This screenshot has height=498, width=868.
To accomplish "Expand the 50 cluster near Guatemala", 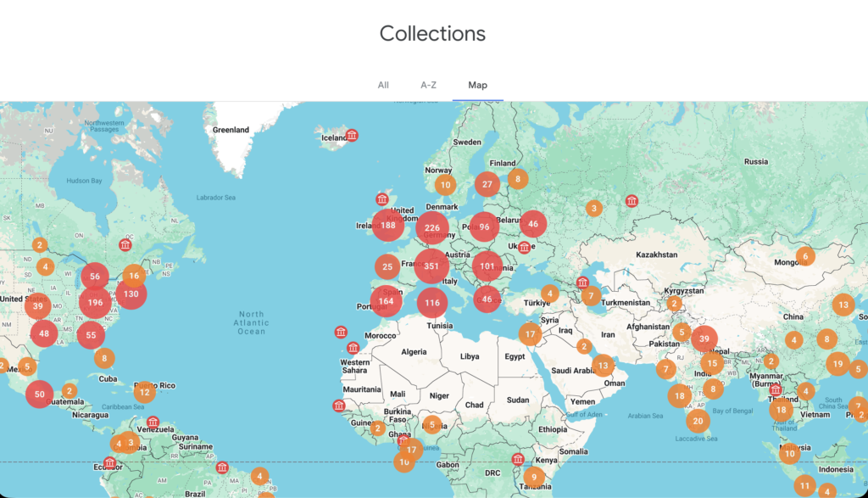I will coord(40,394).
